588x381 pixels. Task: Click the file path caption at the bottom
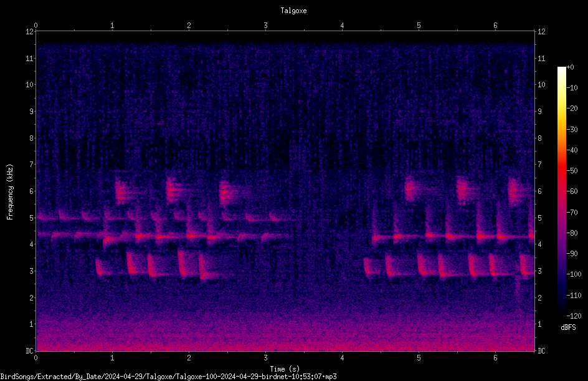point(168,377)
